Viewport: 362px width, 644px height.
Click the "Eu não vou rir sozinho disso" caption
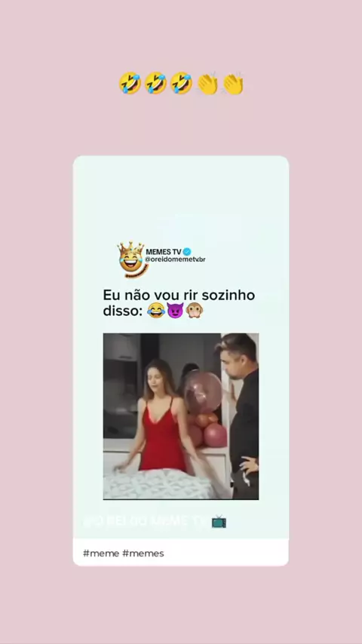(179, 302)
